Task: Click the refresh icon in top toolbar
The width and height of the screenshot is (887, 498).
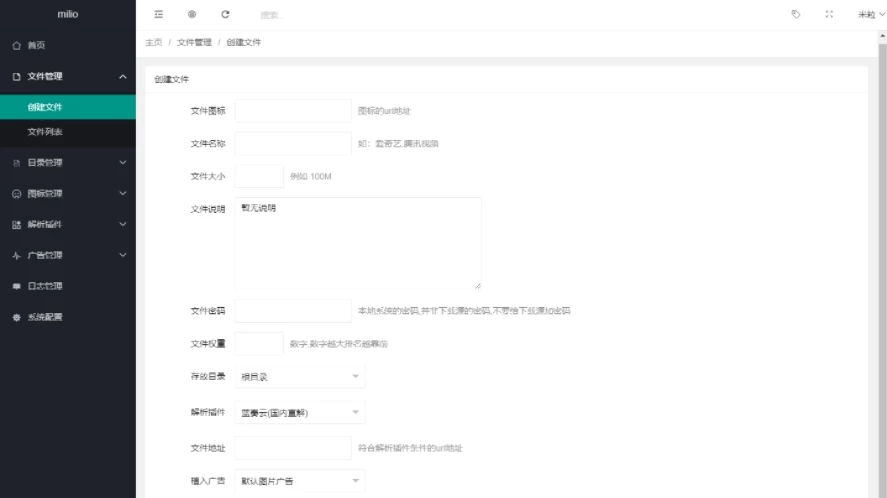Action: pos(225,15)
